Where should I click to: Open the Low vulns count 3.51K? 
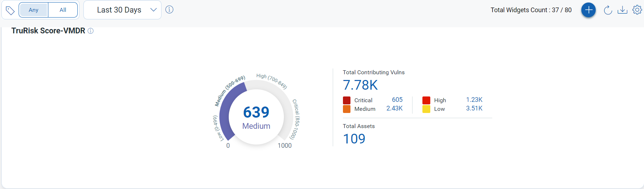474,108
